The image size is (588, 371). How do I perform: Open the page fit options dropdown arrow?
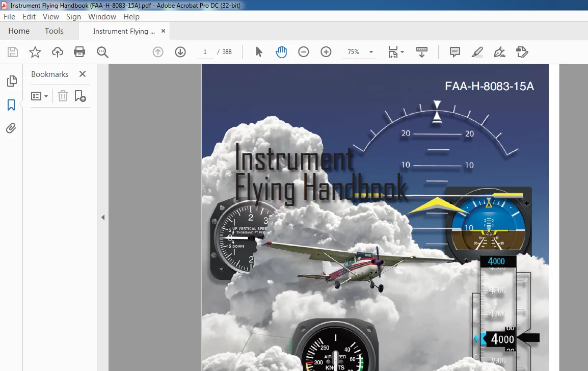(x=403, y=52)
